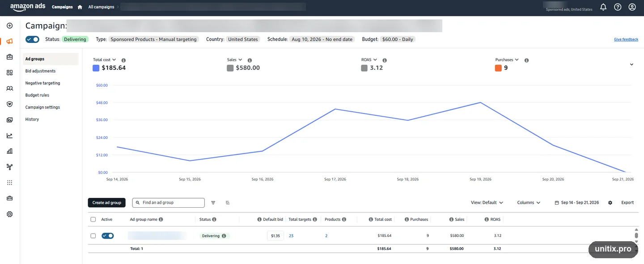
Task: Open the Total cost metric dropdown
Action: 105,60
